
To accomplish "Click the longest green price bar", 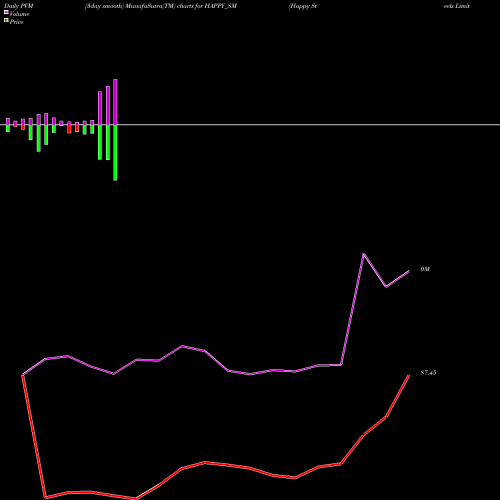I will click(x=115, y=153).
